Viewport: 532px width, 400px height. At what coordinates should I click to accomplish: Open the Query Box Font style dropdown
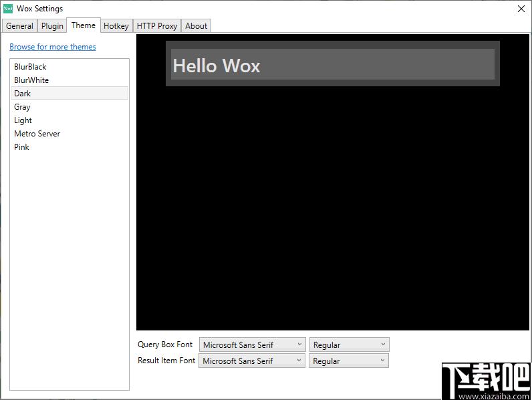[349, 344]
